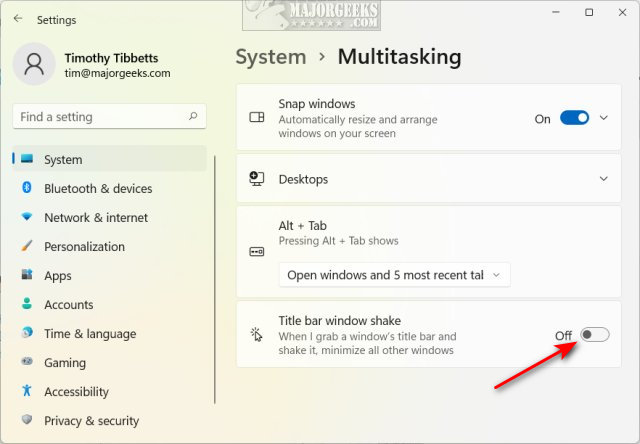The height and width of the screenshot is (444, 640).
Task: Click the sidebar vertical scrollbar
Action: pyautogui.click(x=215, y=280)
